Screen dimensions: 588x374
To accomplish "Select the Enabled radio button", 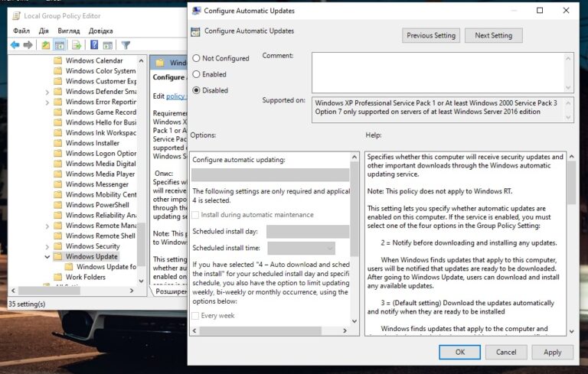I will pyautogui.click(x=196, y=74).
